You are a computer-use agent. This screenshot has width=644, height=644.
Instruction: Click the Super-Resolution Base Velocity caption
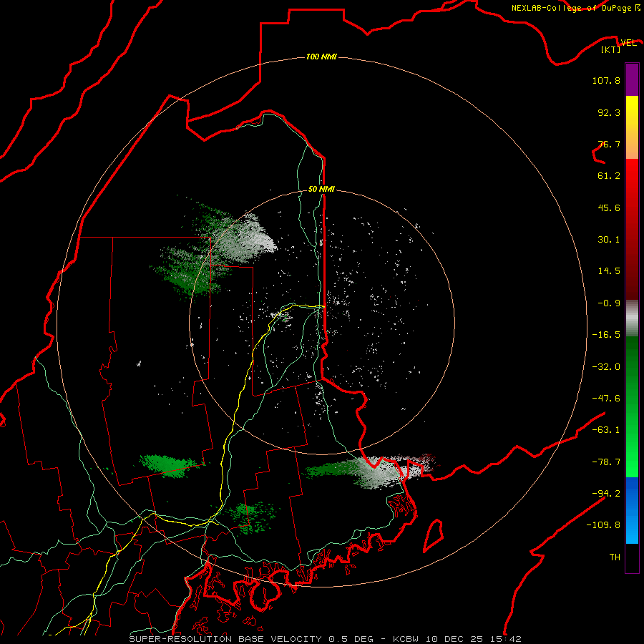point(326,639)
